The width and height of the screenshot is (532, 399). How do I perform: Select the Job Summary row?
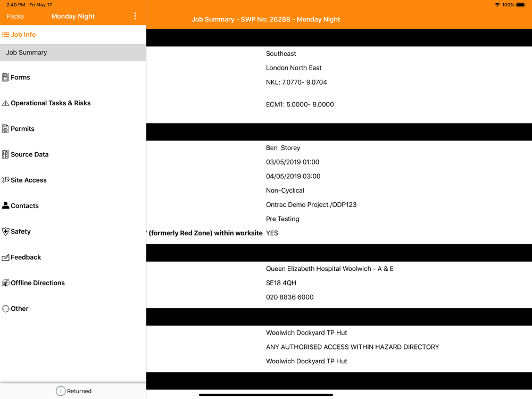click(73, 53)
